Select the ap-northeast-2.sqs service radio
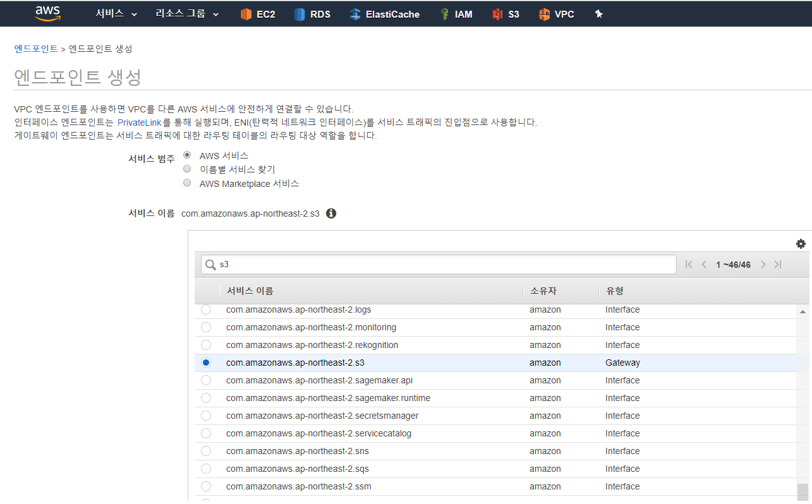 click(x=206, y=469)
